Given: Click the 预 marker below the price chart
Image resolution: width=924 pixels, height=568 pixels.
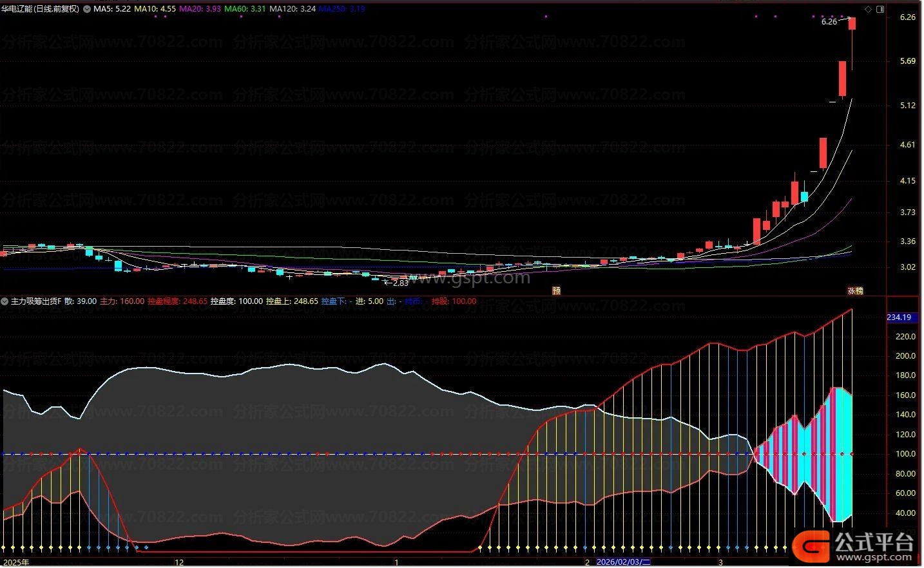Looking at the screenshot, I should pyautogui.click(x=556, y=290).
